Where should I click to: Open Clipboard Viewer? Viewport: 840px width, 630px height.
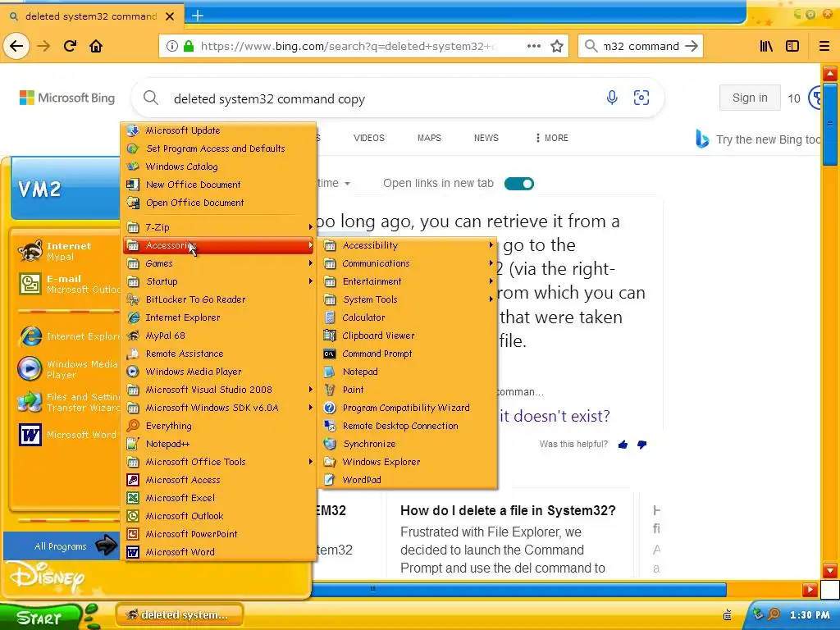[378, 336]
